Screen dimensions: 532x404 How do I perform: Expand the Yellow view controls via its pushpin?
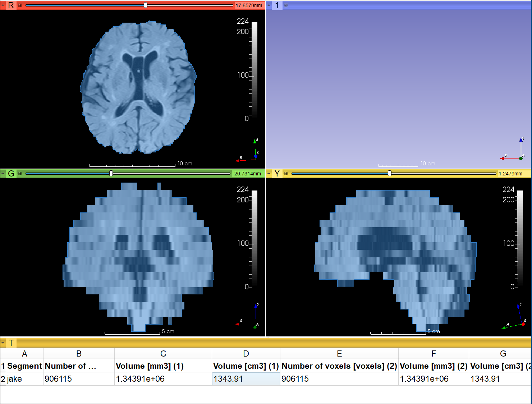(268, 173)
